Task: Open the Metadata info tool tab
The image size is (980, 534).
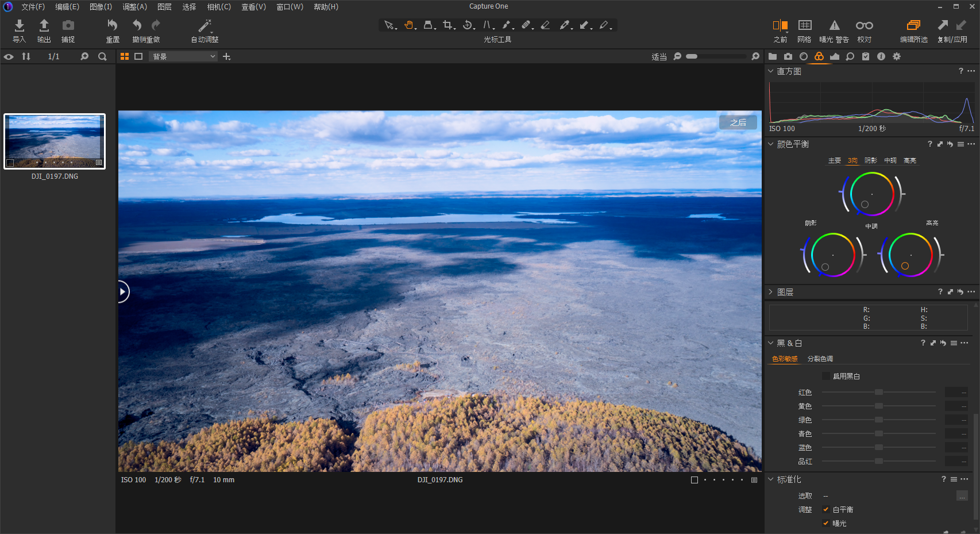Action: pos(881,56)
